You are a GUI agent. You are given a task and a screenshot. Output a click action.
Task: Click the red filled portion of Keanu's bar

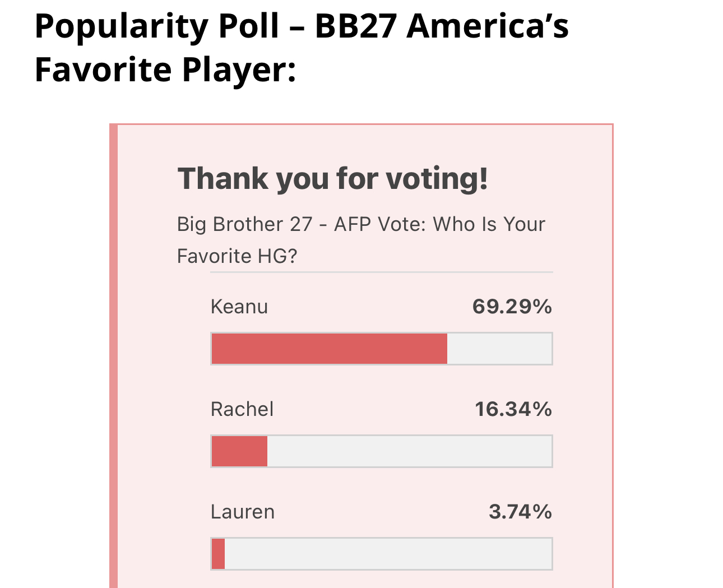pos(330,349)
